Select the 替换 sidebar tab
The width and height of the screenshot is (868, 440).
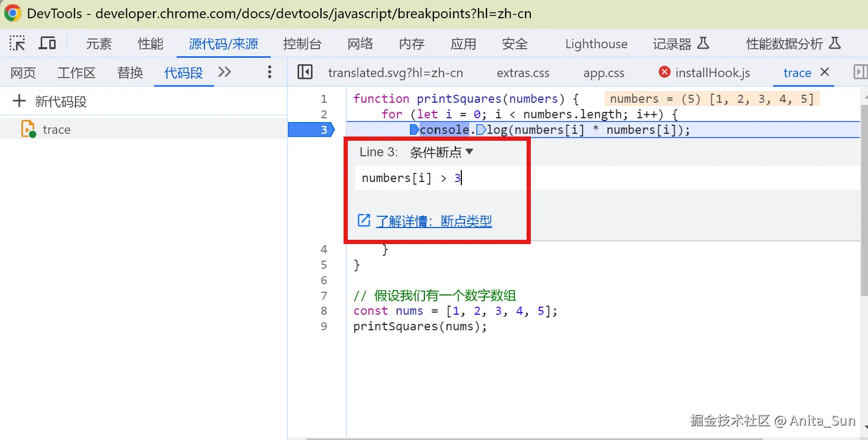click(x=130, y=73)
